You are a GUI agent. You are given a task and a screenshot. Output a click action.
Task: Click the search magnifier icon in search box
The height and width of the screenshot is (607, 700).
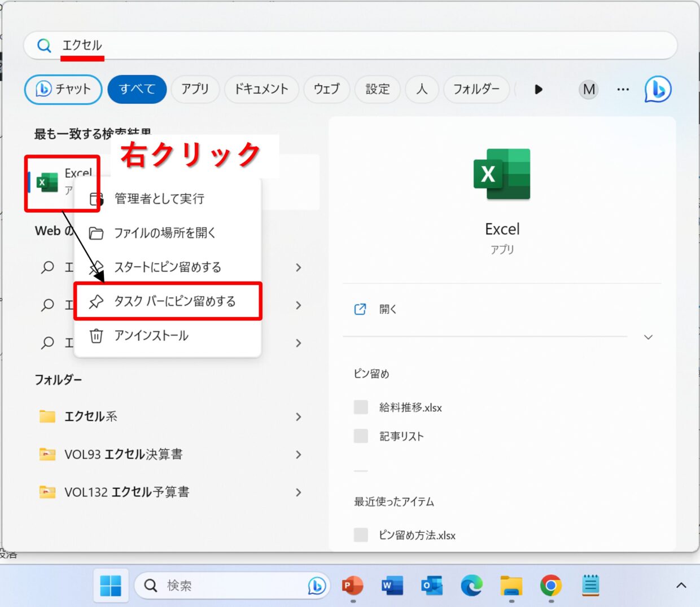pyautogui.click(x=44, y=46)
